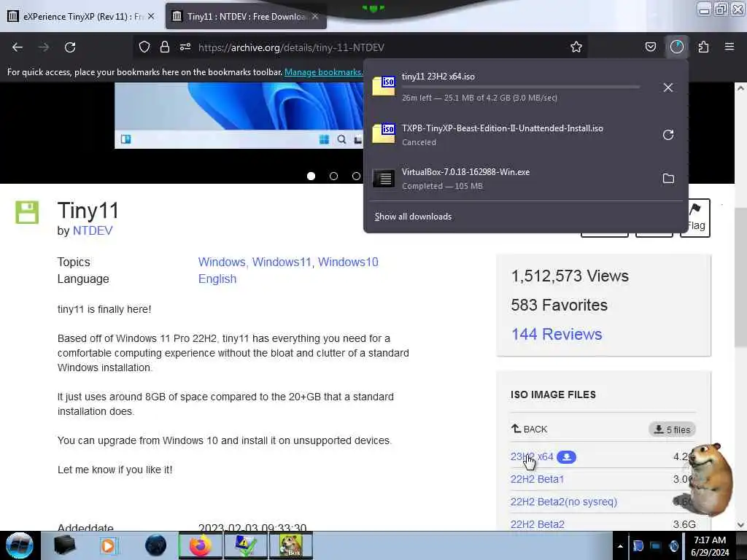Click the TXPB TinyXP ISO file icon
Image resolution: width=747 pixels, height=560 pixels.
click(384, 134)
